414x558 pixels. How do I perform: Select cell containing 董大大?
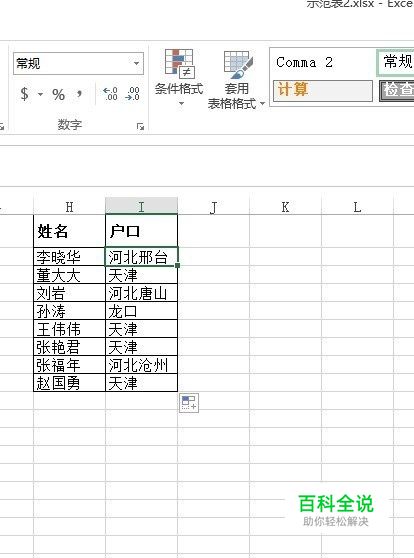tap(69, 274)
